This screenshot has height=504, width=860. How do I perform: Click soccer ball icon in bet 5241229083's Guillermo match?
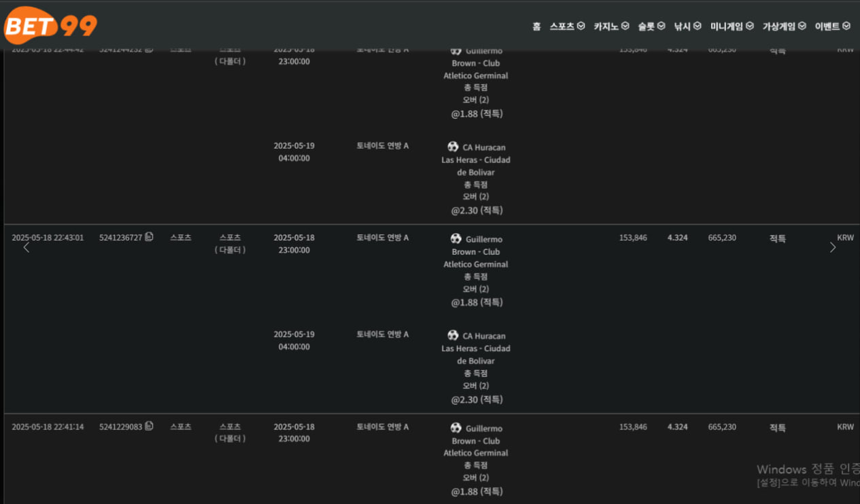click(x=455, y=428)
